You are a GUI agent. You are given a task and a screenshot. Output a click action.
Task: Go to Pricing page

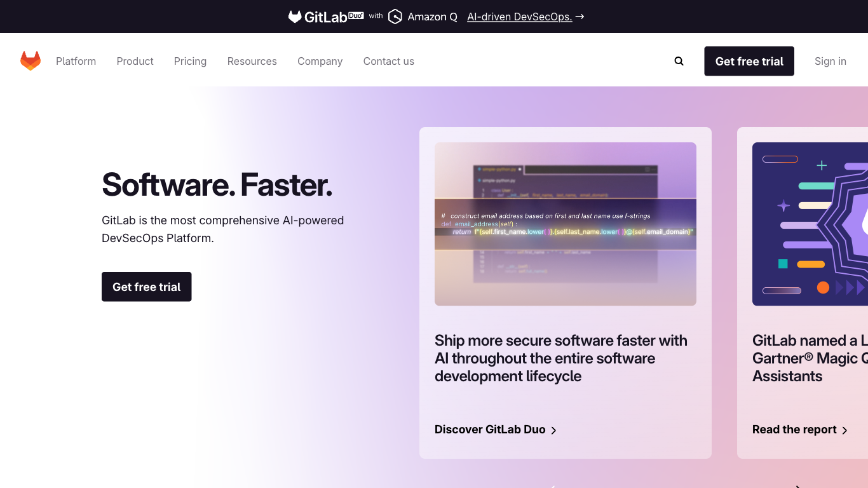[190, 61]
